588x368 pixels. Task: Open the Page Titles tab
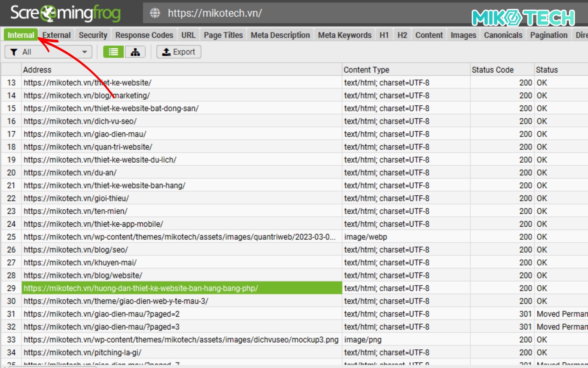[223, 35]
